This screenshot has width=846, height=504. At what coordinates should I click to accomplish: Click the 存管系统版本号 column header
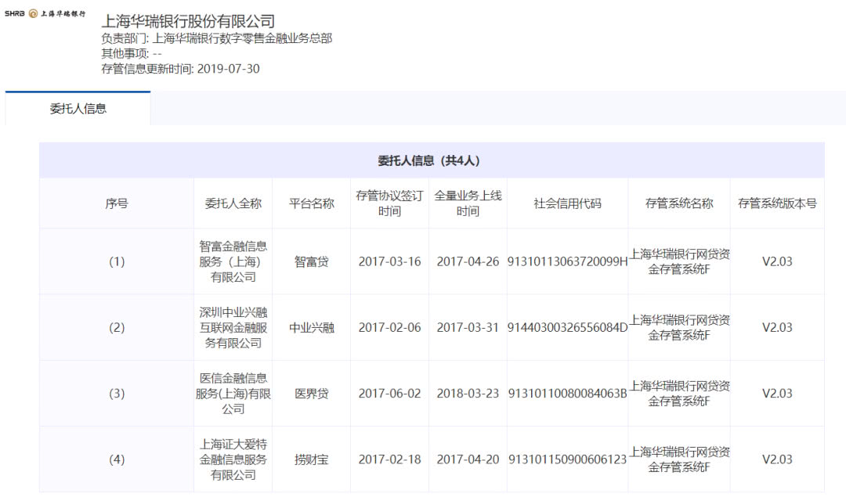[x=778, y=203]
